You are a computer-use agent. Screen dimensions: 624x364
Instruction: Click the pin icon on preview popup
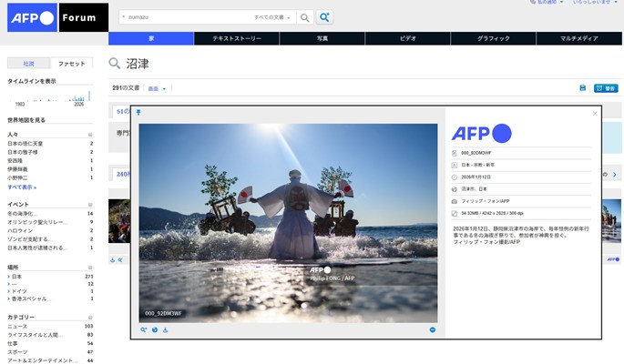pyautogui.click(x=138, y=113)
